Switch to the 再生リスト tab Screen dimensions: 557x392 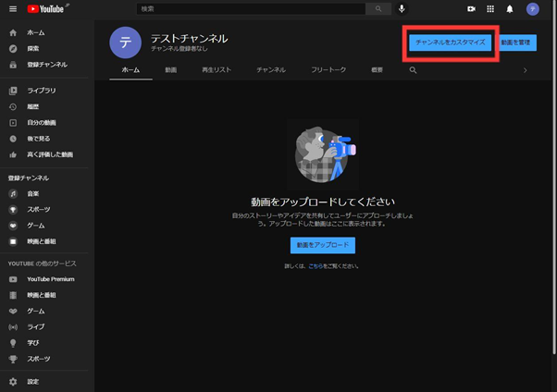click(217, 70)
